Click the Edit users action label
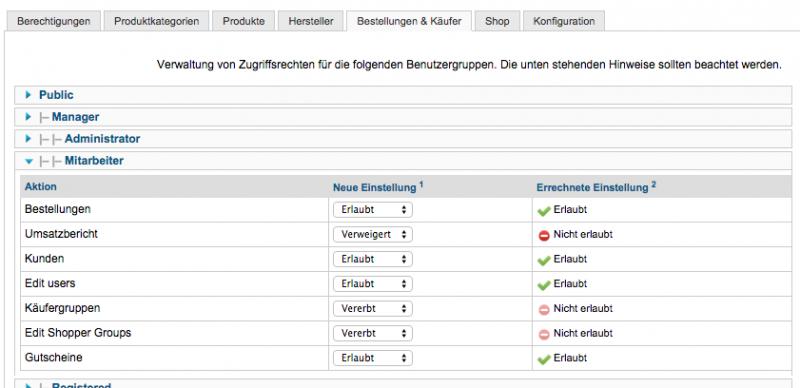Viewport: 800px width, 388px height. (50, 283)
